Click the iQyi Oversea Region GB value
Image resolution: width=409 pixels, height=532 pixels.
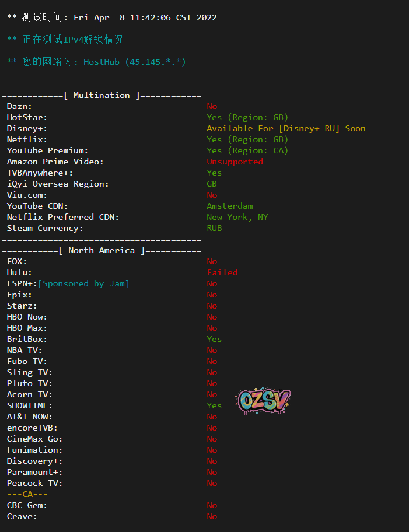[x=212, y=184]
